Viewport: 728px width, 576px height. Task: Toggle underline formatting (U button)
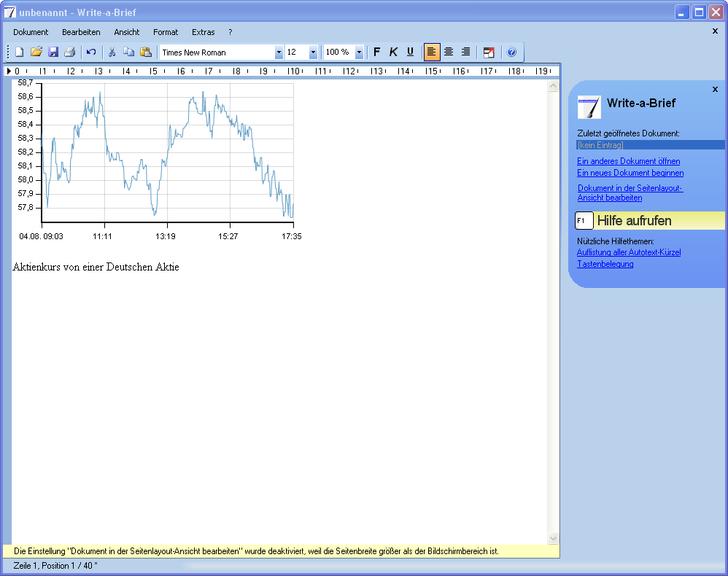410,52
